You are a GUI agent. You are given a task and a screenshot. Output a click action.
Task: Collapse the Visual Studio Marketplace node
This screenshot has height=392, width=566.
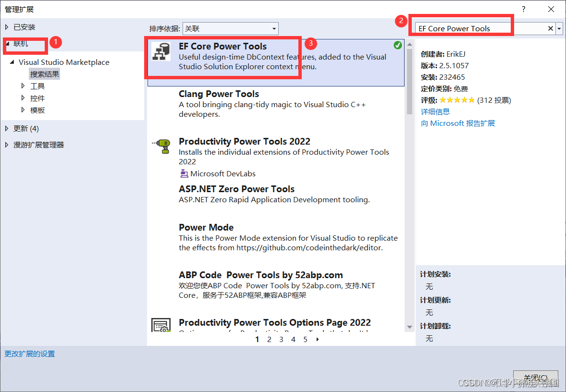tap(12, 62)
